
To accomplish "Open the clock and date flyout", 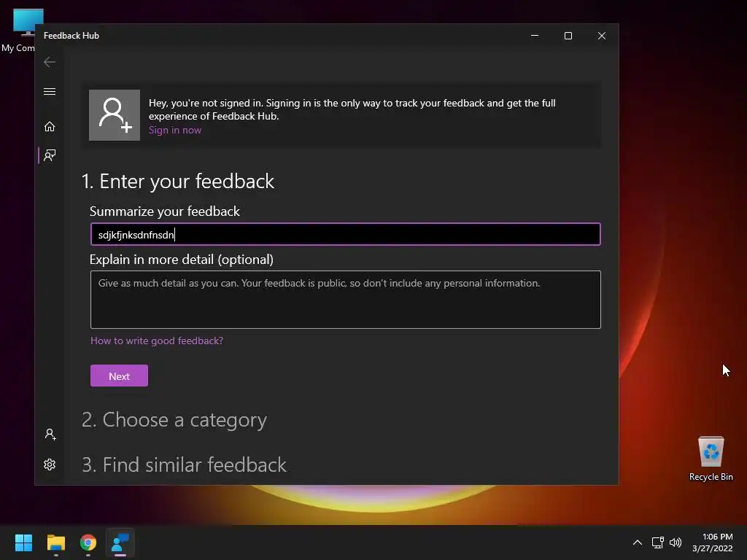I will pyautogui.click(x=713, y=542).
